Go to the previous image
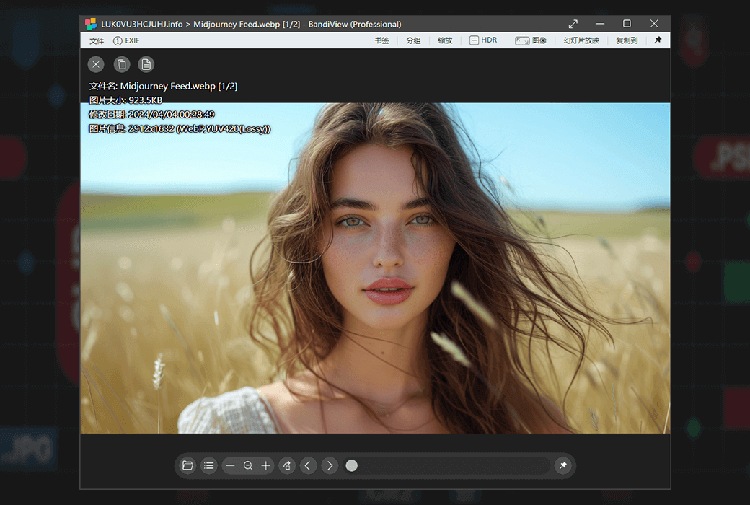The width and height of the screenshot is (750, 505). [x=308, y=465]
